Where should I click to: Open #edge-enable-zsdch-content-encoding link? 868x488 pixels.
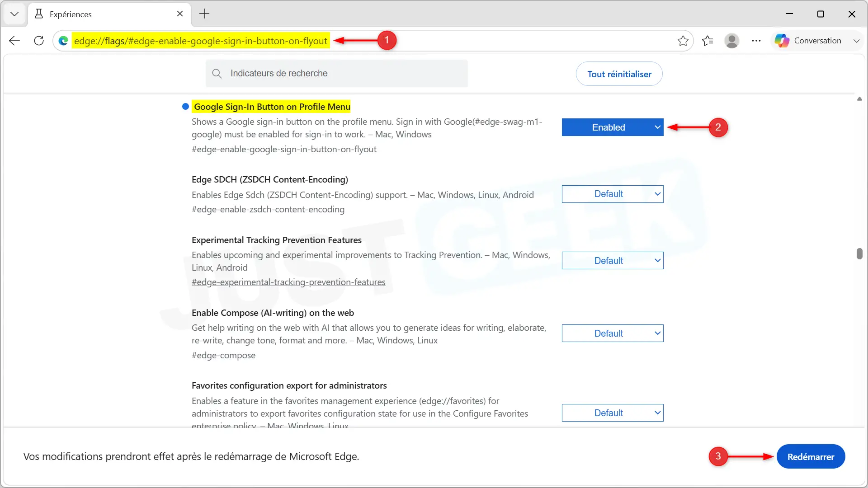point(268,209)
